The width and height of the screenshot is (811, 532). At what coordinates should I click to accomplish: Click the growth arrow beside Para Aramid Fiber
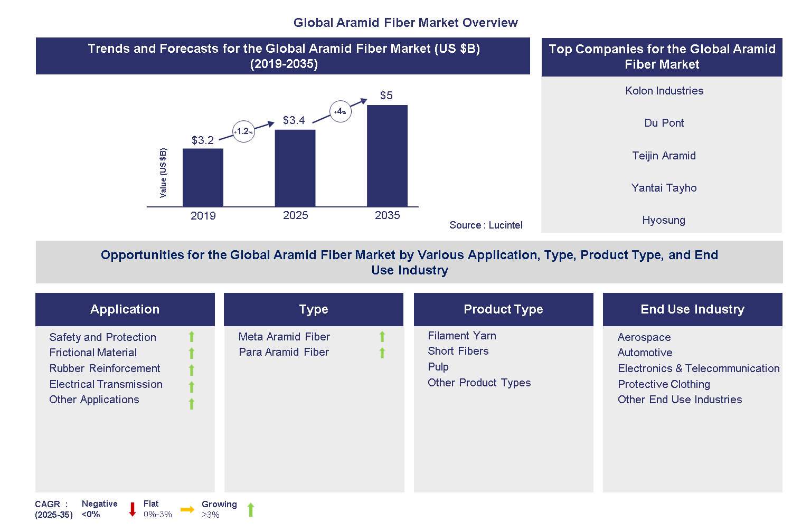click(382, 352)
